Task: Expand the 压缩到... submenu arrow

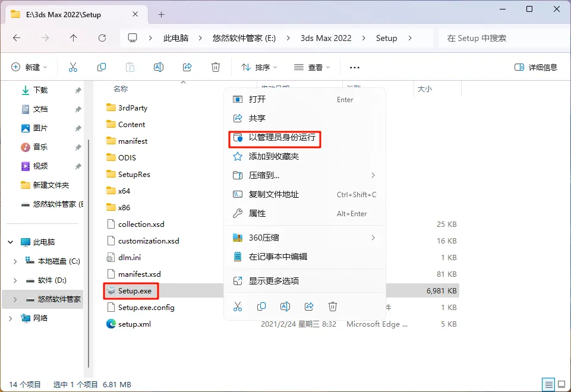Action: click(373, 175)
